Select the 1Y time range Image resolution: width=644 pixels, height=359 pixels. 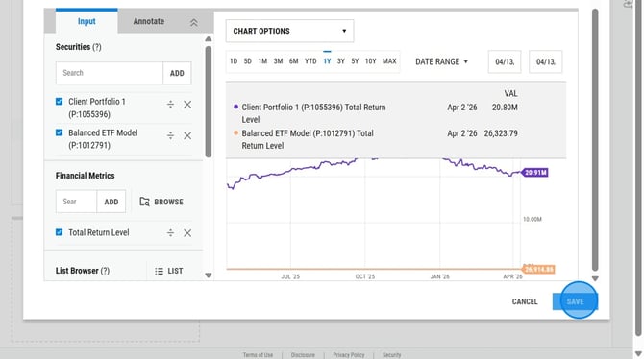[x=327, y=61]
